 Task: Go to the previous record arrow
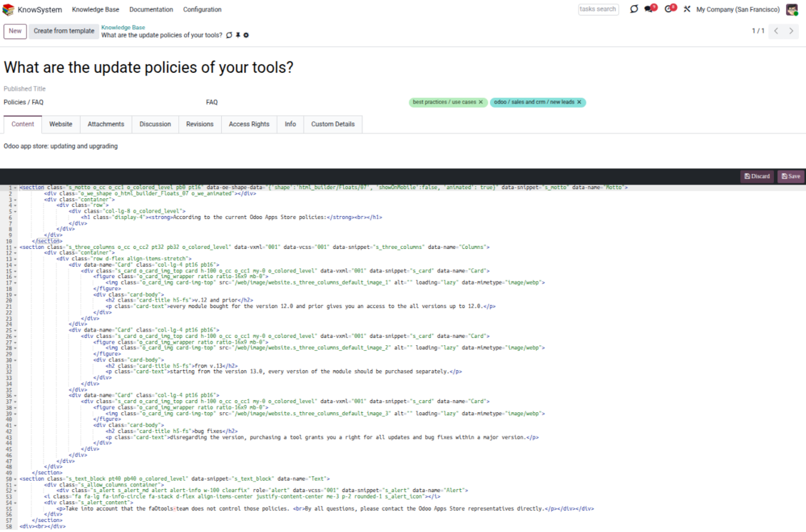[776, 31]
